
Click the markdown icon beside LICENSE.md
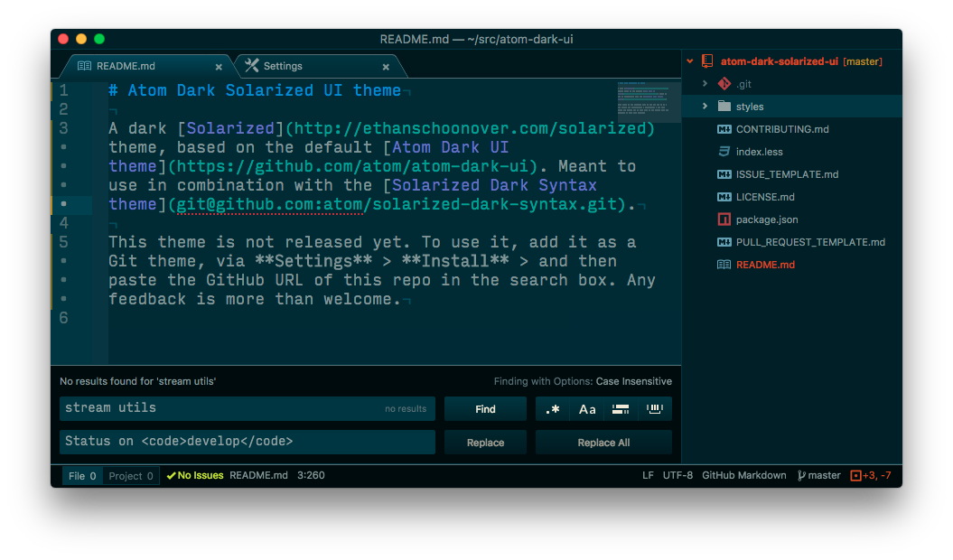click(724, 197)
